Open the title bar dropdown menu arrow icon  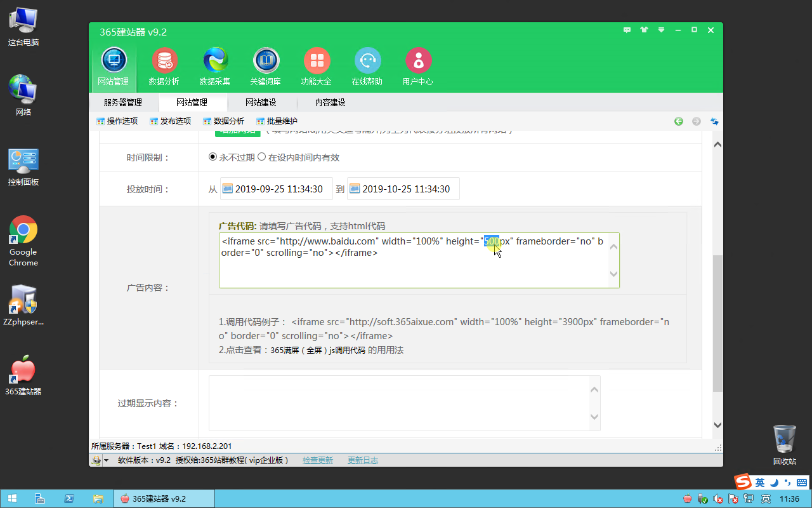pos(662,30)
